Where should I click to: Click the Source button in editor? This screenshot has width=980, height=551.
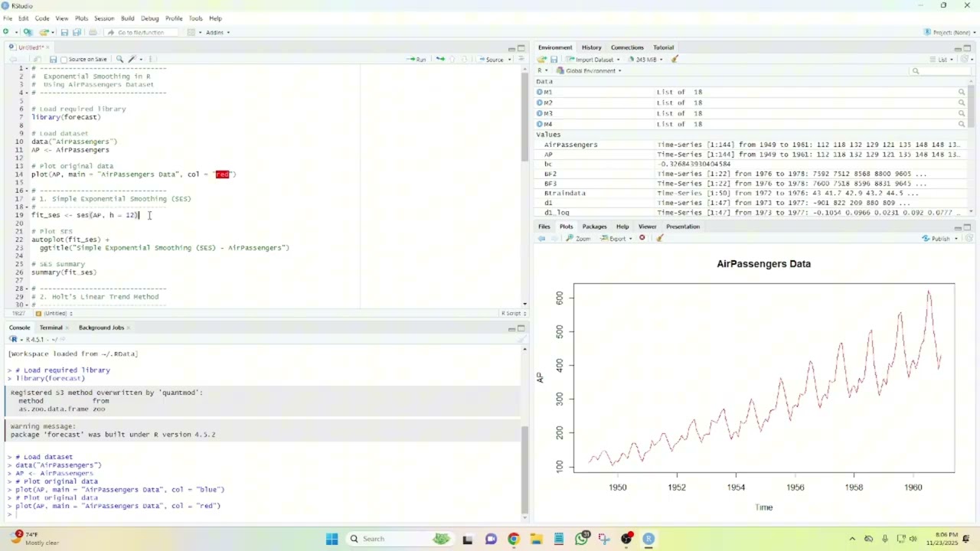(x=491, y=59)
